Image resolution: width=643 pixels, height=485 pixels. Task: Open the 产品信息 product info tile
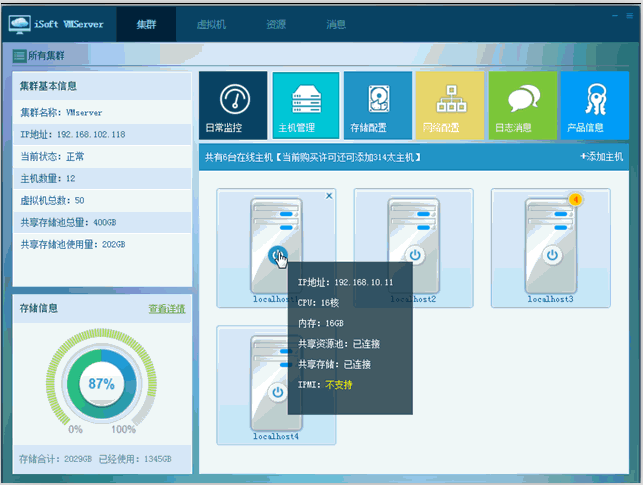(x=595, y=105)
